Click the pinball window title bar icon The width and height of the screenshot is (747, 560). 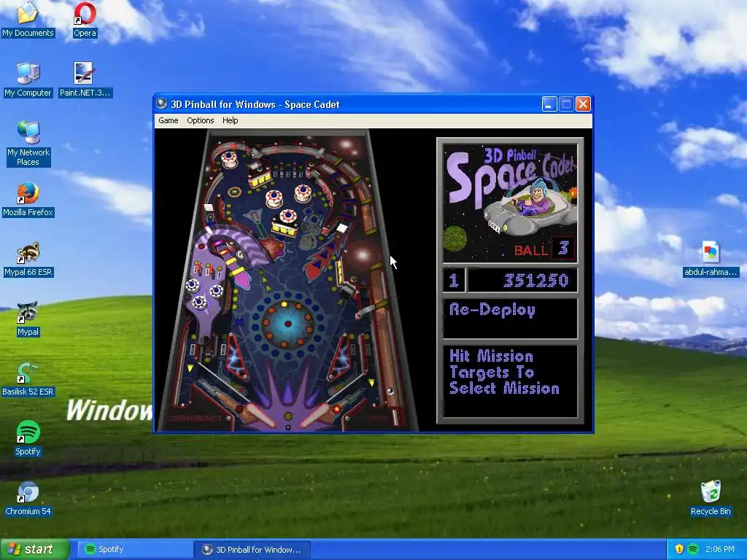pos(162,104)
